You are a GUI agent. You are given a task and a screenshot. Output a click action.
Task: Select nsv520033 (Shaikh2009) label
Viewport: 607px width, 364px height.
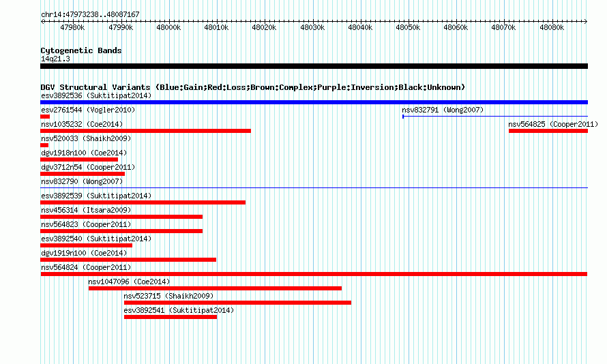(86, 138)
